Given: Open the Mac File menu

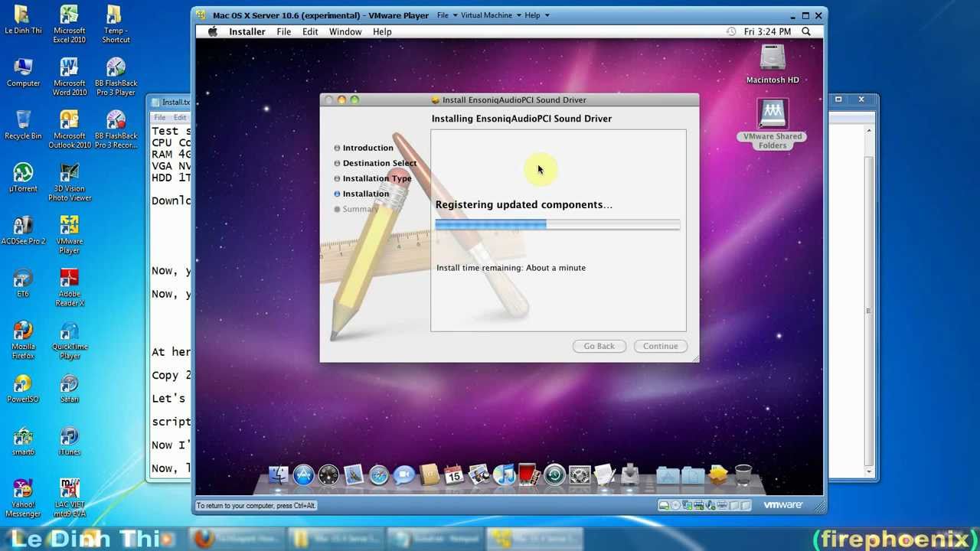Looking at the screenshot, I should (x=283, y=31).
